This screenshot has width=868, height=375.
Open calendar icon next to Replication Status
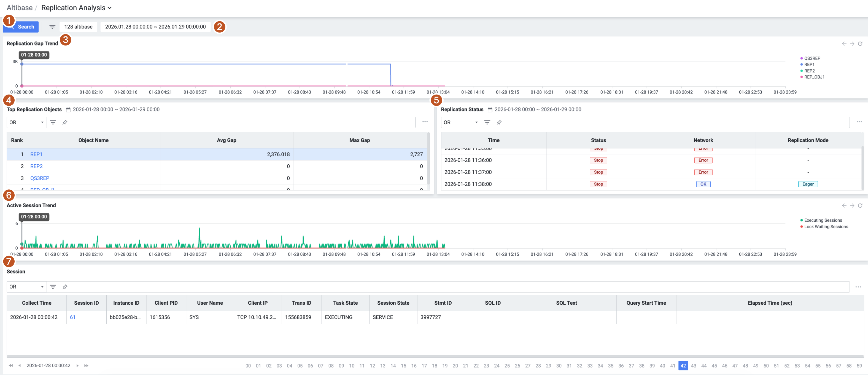click(490, 109)
